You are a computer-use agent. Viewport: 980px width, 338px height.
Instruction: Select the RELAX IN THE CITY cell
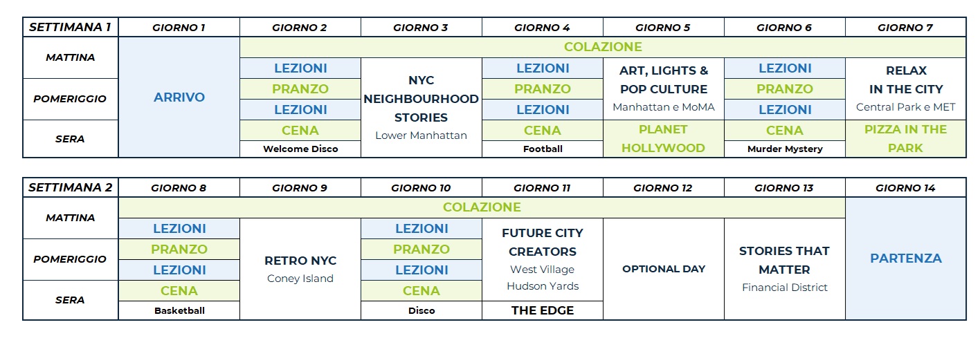[905, 88]
